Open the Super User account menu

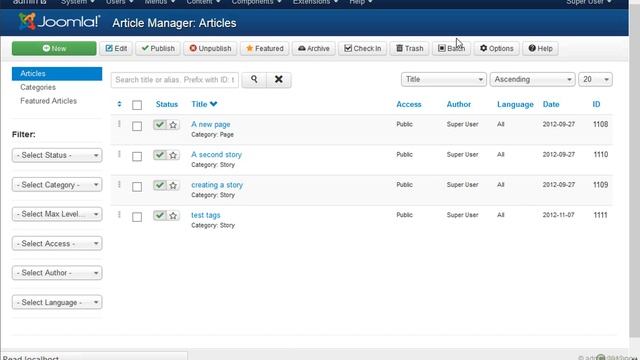click(589, 2)
